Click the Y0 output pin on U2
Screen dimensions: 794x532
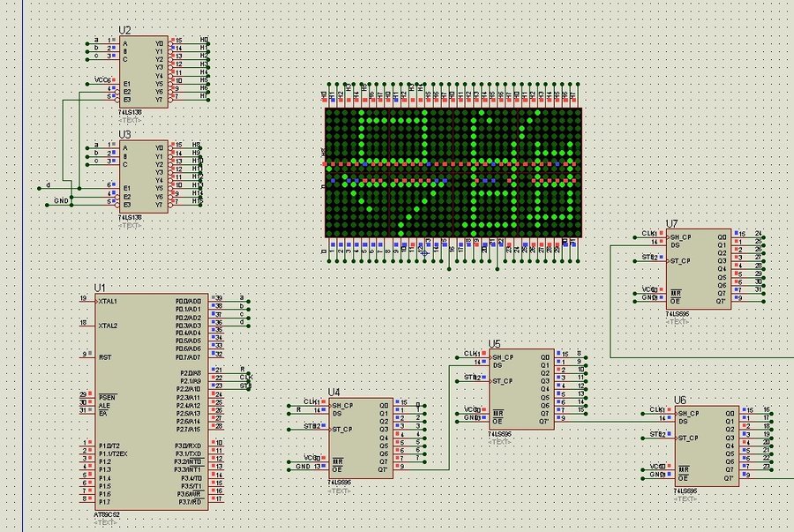pos(159,42)
